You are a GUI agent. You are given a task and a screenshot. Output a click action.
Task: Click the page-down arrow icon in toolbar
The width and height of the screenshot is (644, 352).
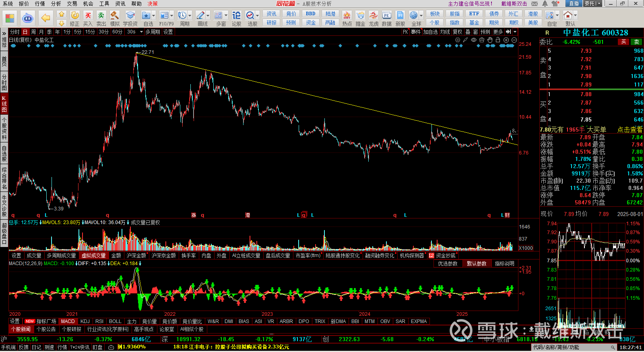pyautogui.click(x=61, y=23)
